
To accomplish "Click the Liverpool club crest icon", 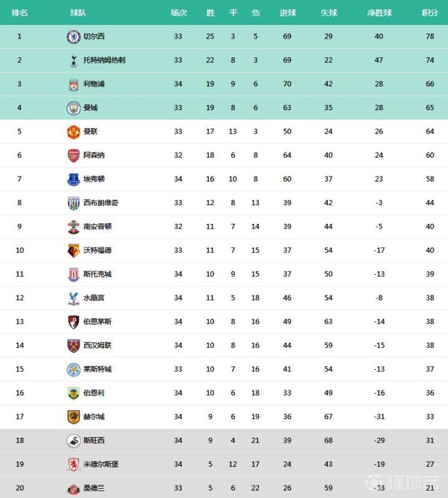I will point(73,84).
